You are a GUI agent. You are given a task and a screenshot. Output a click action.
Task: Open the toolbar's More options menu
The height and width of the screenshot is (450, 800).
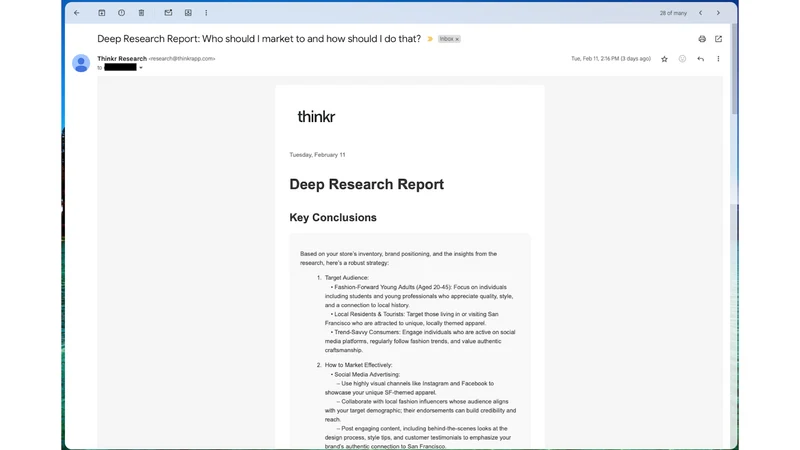206,13
